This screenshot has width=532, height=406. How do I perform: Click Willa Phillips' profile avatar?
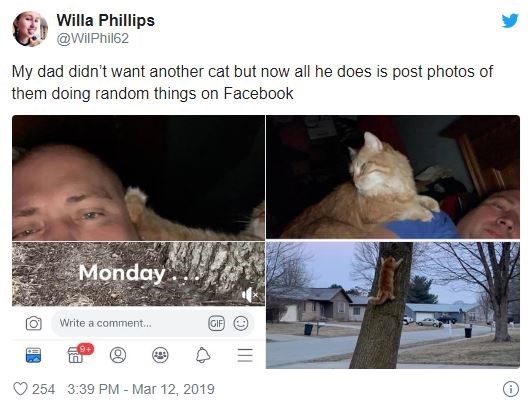(x=30, y=29)
